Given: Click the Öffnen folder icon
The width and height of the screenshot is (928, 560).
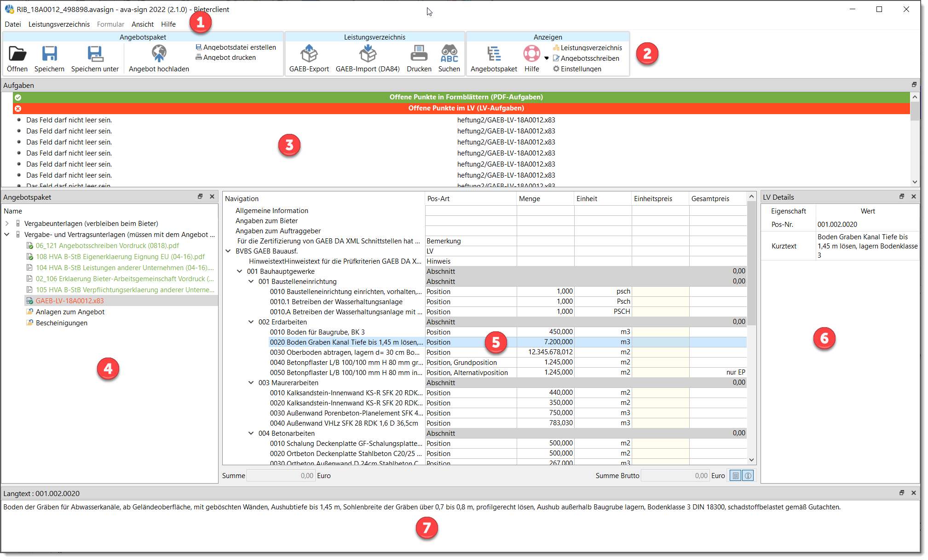Looking at the screenshot, I should (x=17, y=54).
